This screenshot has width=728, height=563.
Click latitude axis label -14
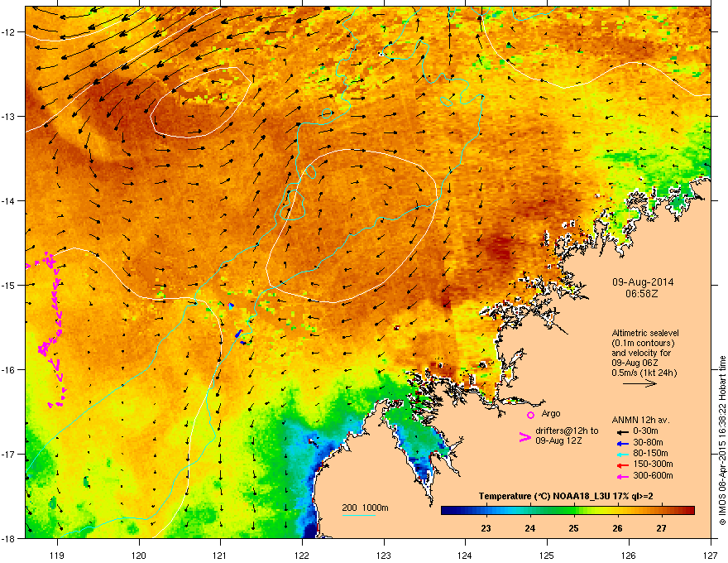click(x=8, y=200)
